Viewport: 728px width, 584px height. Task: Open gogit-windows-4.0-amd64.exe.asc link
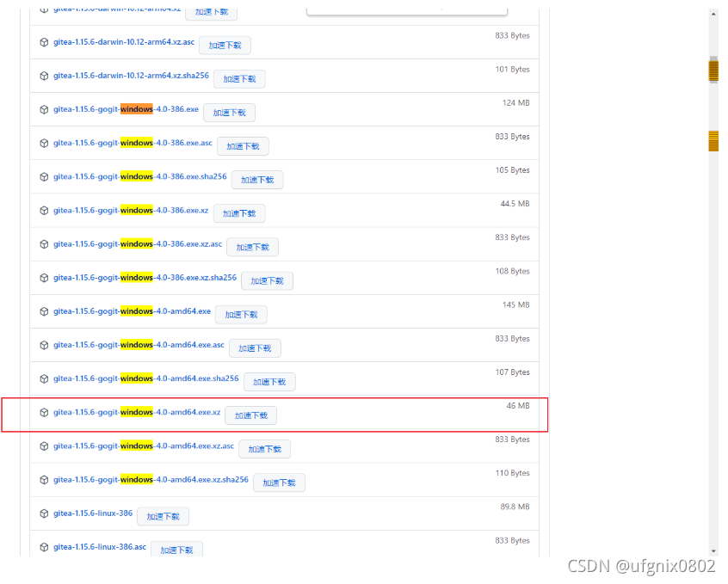click(139, 345)
